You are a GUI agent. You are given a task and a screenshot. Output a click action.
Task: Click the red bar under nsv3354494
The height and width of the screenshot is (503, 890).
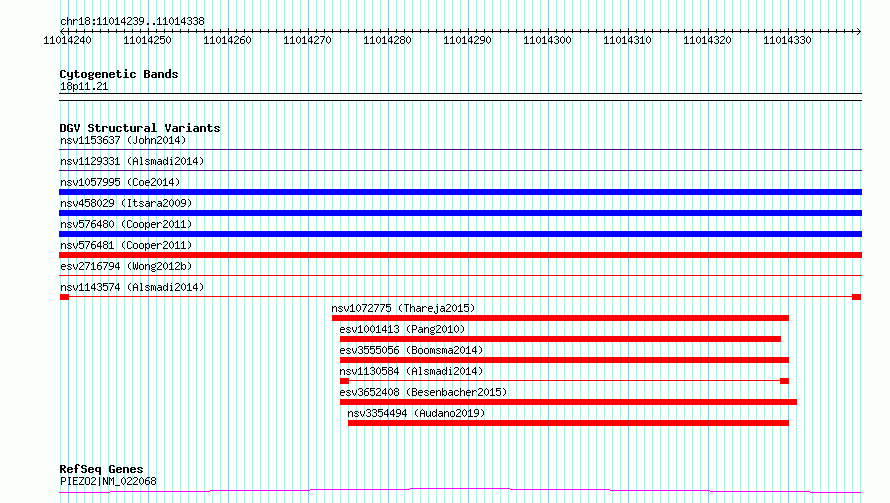point(568,423)
